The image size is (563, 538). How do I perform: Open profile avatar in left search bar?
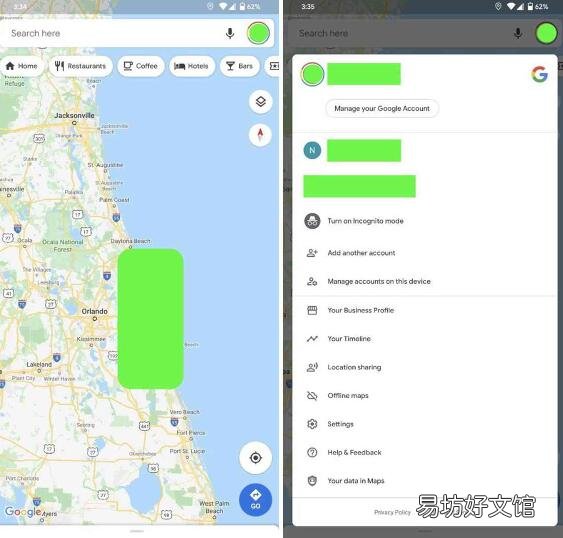(258, 33)
